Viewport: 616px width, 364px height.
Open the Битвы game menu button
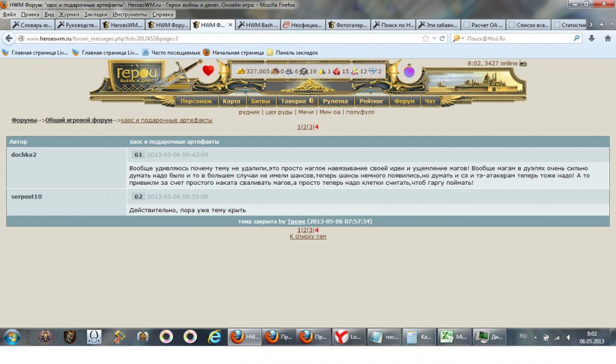(261, 101)
